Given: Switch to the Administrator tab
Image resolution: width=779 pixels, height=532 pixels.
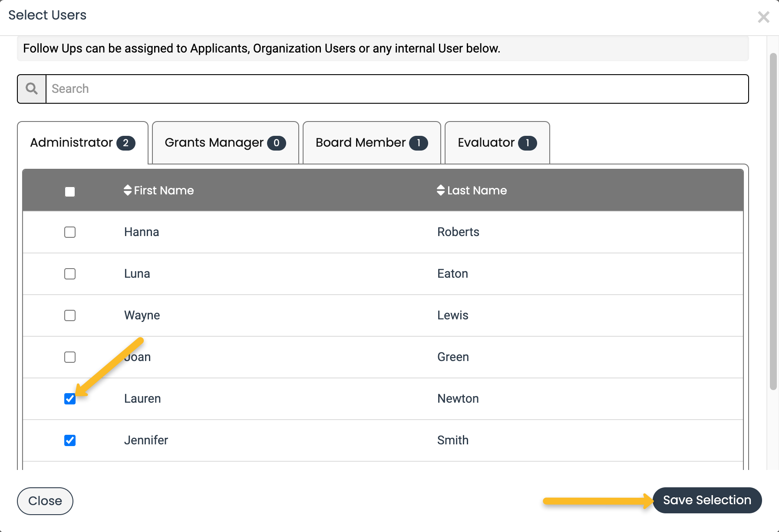Looking at the screenshot, I should (x=83, y=143).
